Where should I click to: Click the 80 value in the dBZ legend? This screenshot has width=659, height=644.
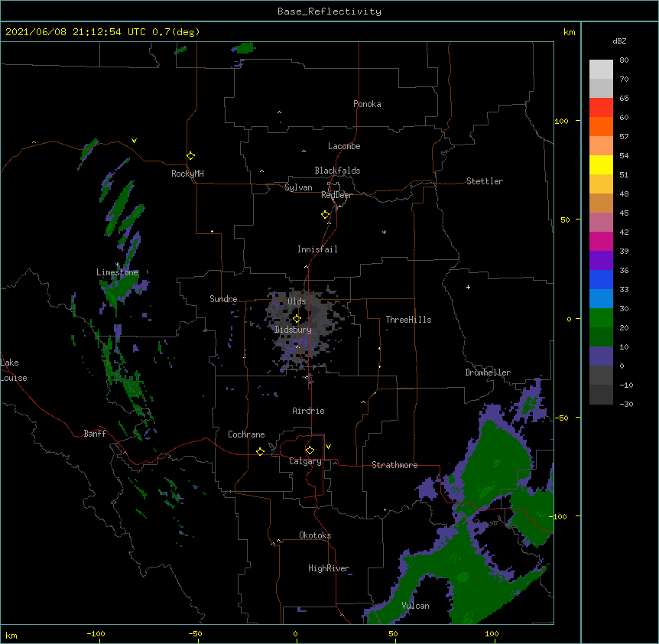[624, 60]
